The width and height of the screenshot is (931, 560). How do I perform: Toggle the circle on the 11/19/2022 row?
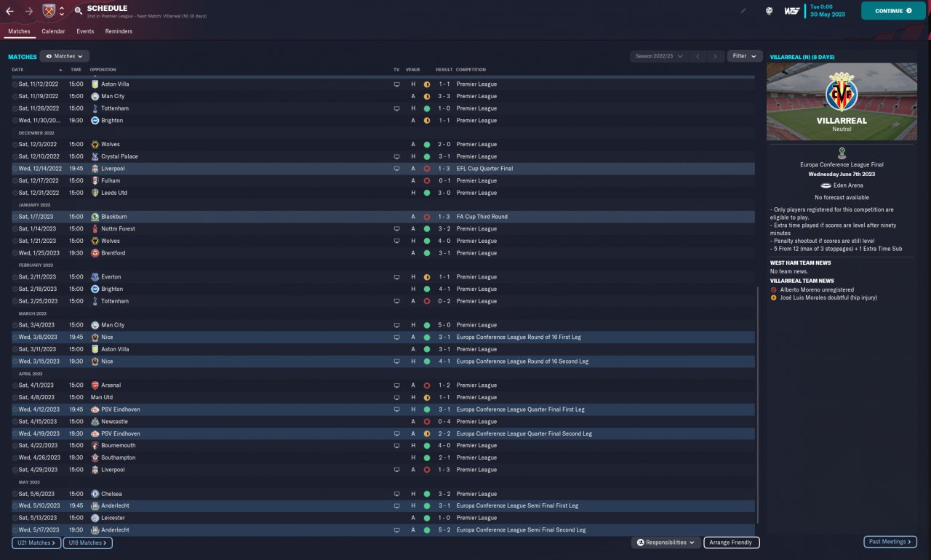pos(15,96)
